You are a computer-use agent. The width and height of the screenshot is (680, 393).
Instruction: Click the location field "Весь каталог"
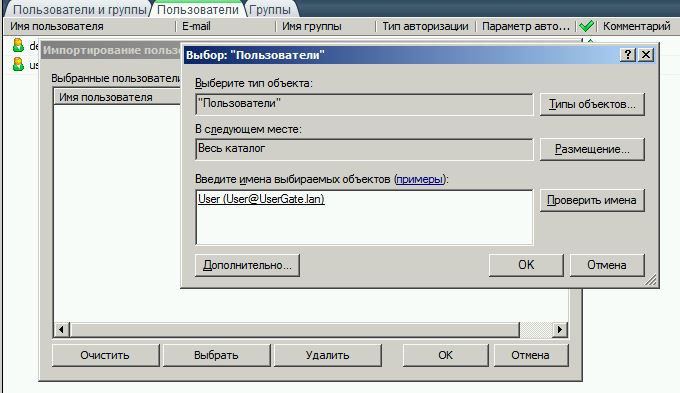[x=364, y=150]
